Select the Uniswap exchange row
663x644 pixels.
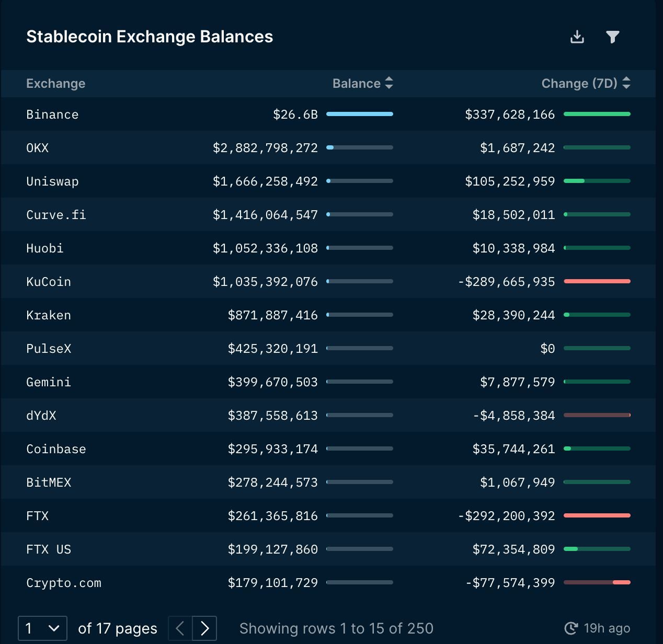pyautogui.click(x=328, y=181)
